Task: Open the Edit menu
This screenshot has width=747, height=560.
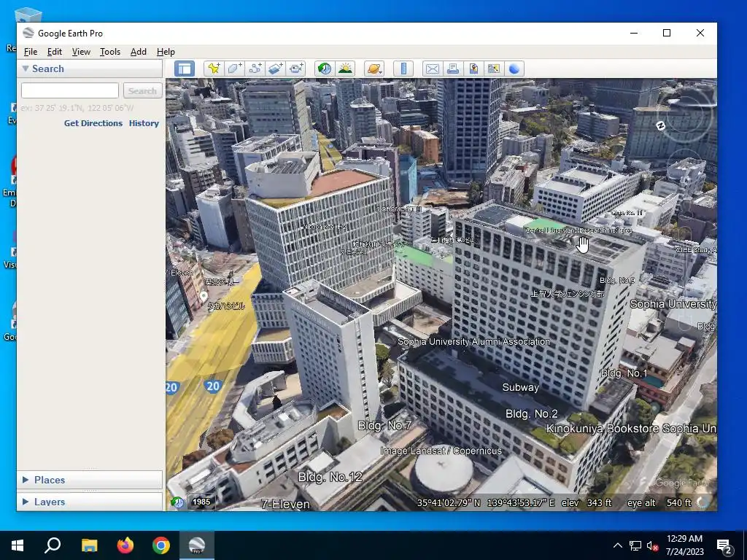Action: point(54,52)
